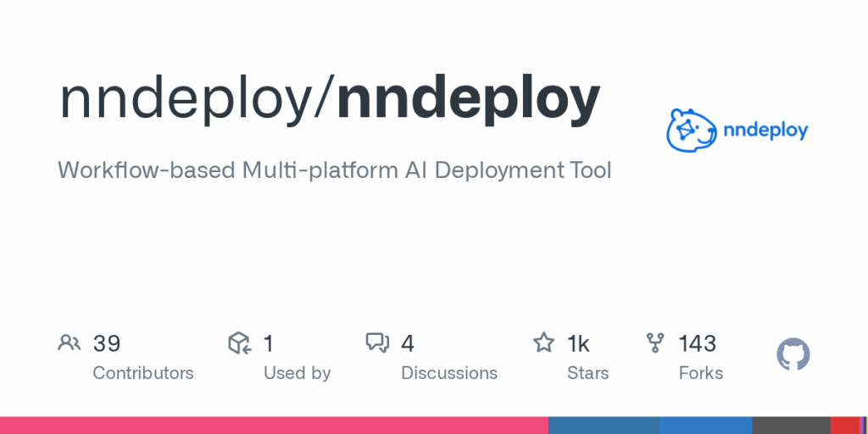
Task: Click the 'Discussions' label
Action: tap(449, 373)
